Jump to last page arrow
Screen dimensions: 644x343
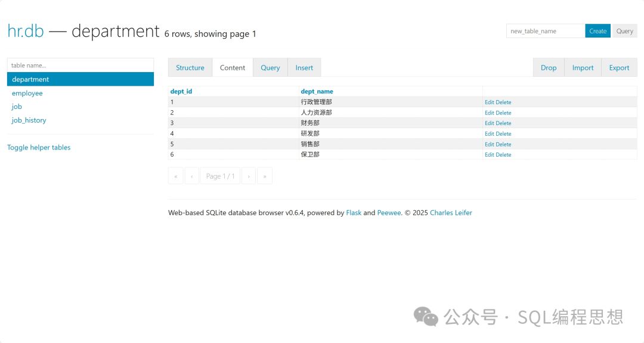265,176
